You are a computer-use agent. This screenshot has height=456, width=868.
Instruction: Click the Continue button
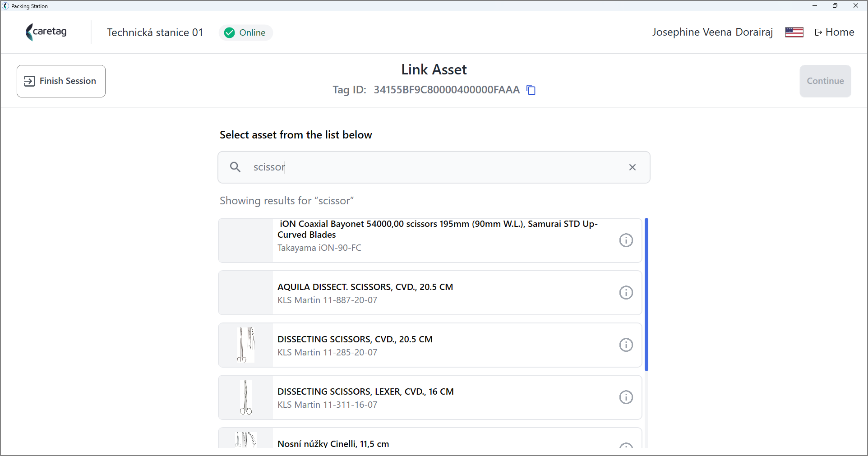click(x=825, y=81)
